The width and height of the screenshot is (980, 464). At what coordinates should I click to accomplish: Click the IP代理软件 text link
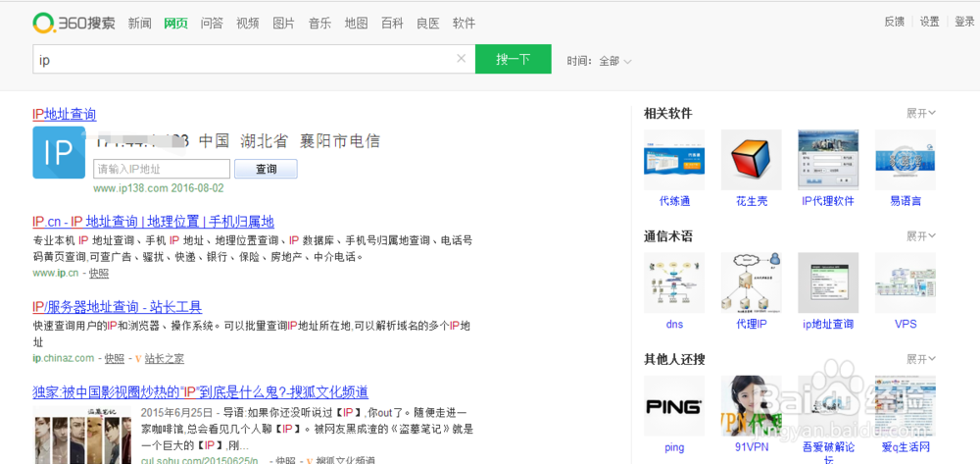pyautogui.click(x=828, y=201)
